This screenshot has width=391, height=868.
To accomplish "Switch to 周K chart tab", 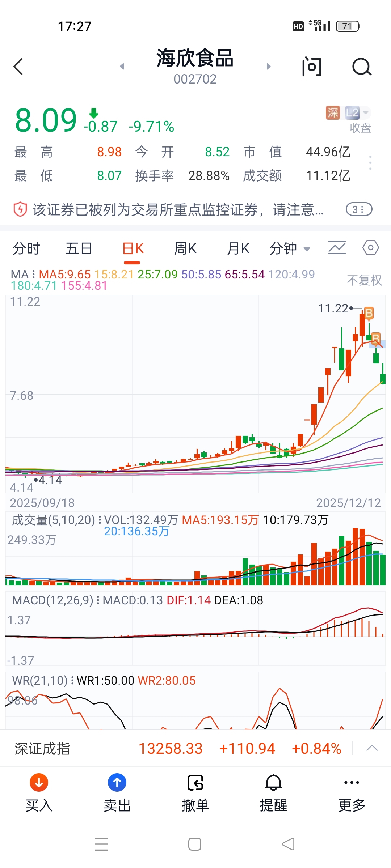I will coord(185,248).
